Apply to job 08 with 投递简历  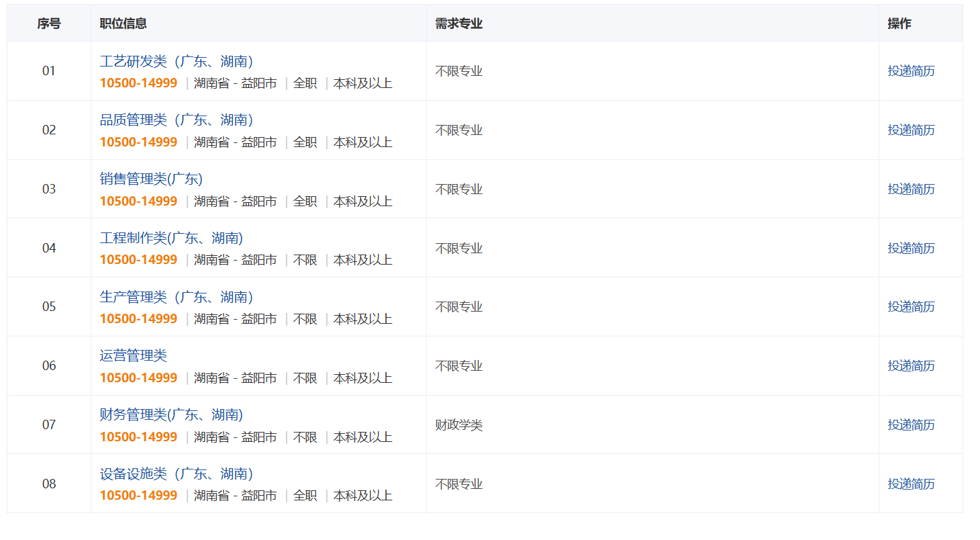tap(911, 484)
